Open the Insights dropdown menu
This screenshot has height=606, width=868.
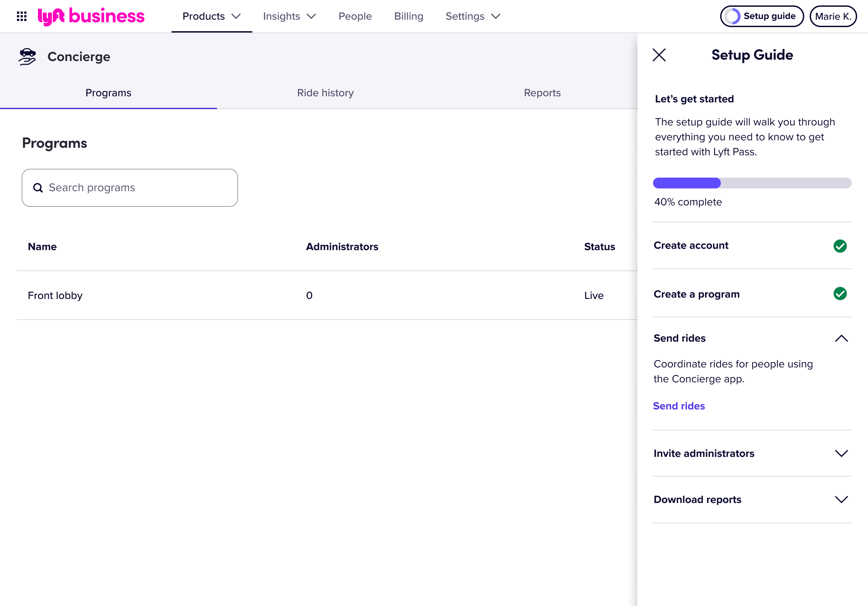[x=289, y=16]
